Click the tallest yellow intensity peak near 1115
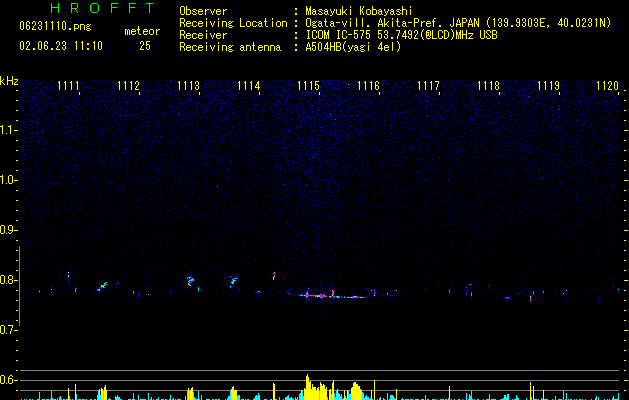Screen dimensions: 629x400 coord(307,387)
